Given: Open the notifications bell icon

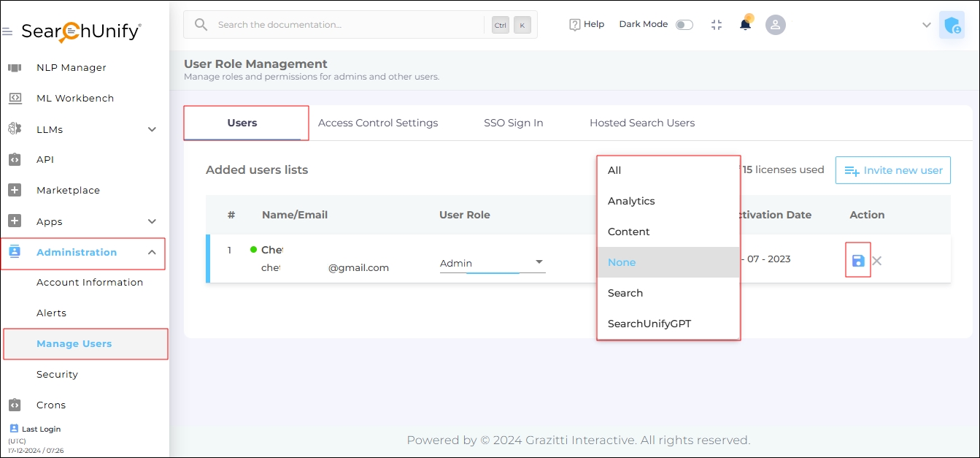Looking at the screenshot, I should point(745,25).
